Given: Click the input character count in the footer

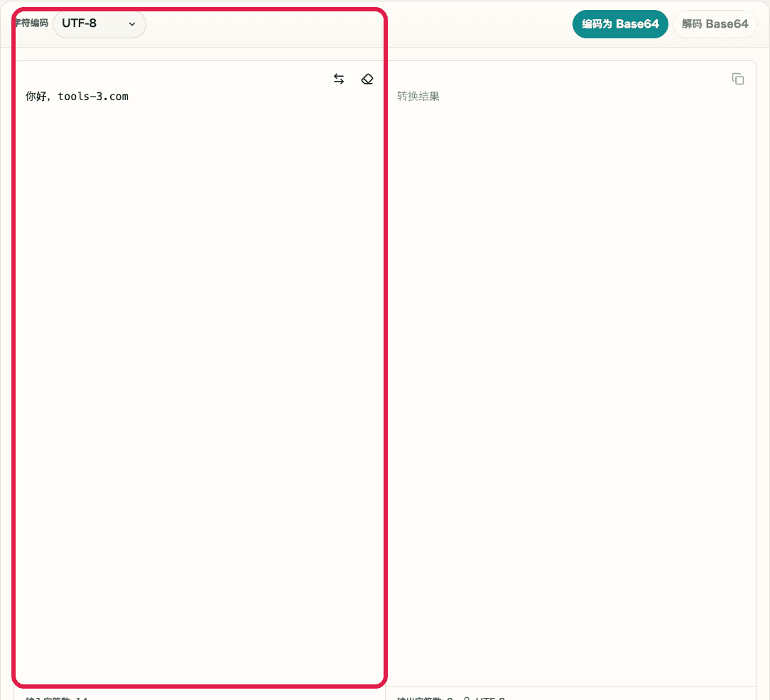Looking at the screenshot, I should 57,698.
